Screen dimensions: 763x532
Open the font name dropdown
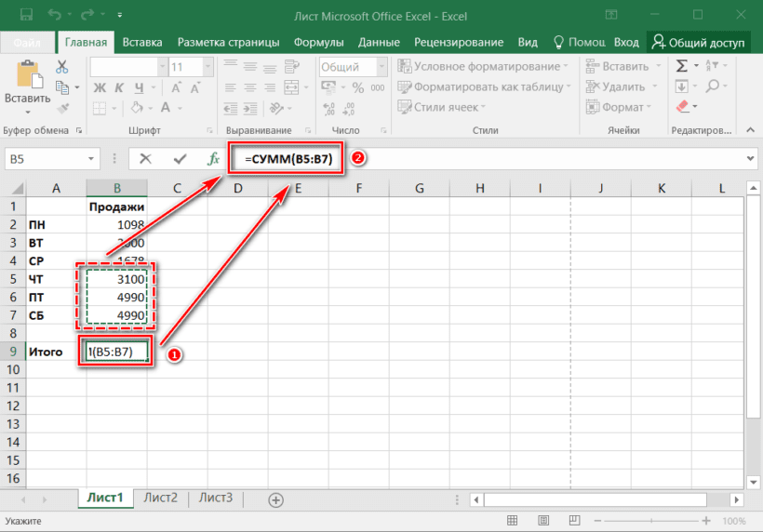point(162,67)
